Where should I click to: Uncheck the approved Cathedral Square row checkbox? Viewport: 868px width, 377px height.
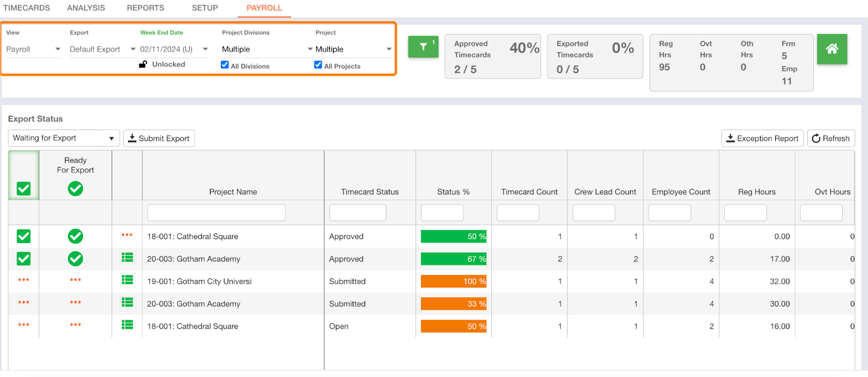click(24, 237)
